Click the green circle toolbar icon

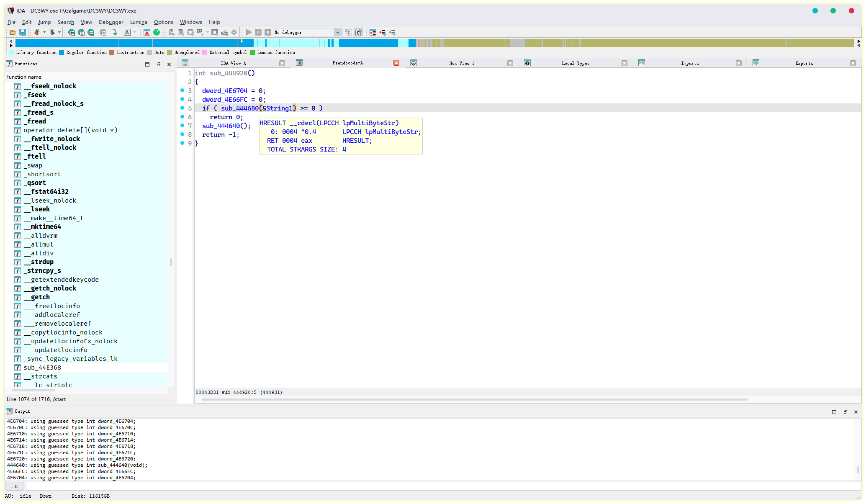157,32
